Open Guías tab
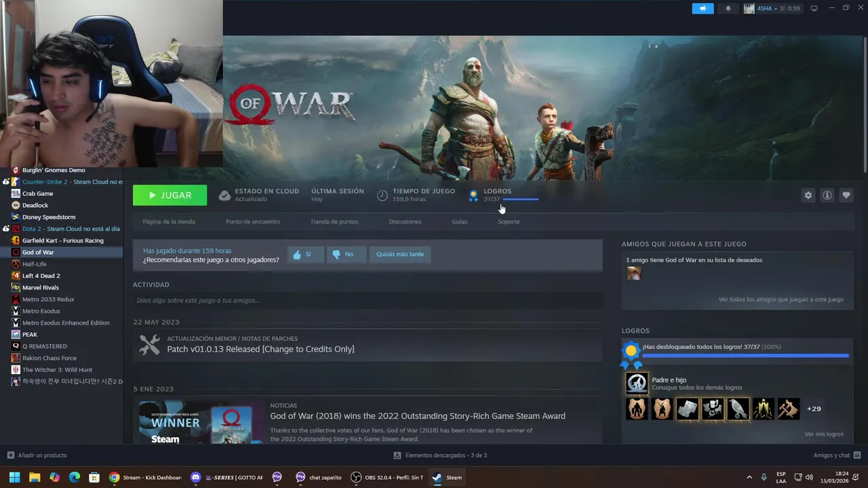Screen dimensions: 868x488 pos(460,222)
